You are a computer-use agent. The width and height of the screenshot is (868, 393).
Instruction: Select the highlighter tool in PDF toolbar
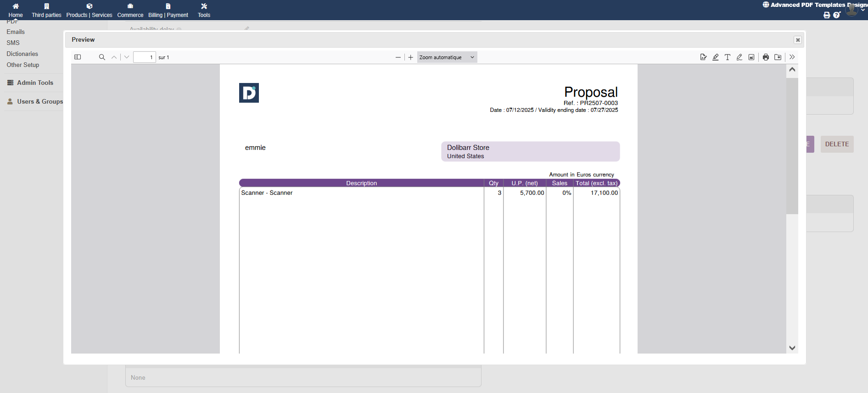(x=715, y=57)
